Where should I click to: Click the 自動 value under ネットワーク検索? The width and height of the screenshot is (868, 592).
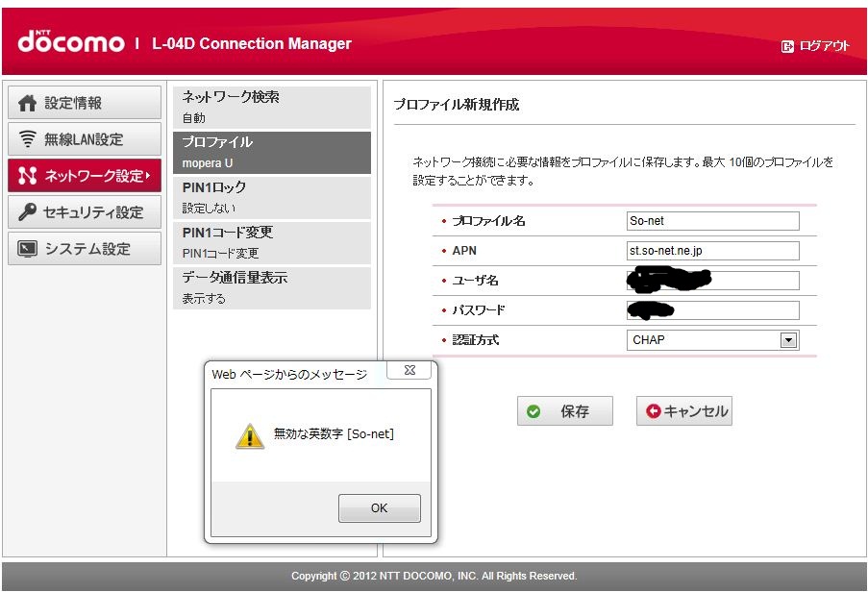tap(194, 118)
